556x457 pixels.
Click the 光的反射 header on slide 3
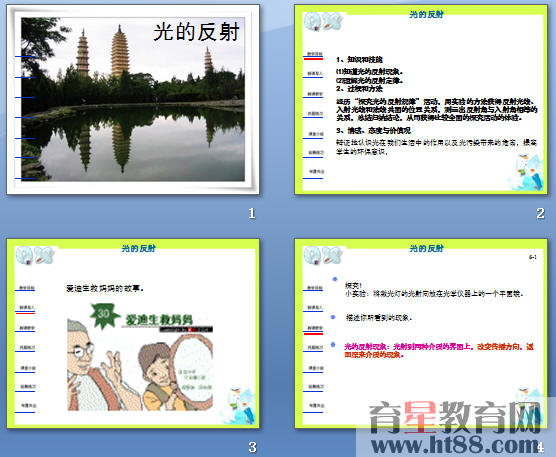(x=138, y=248)
